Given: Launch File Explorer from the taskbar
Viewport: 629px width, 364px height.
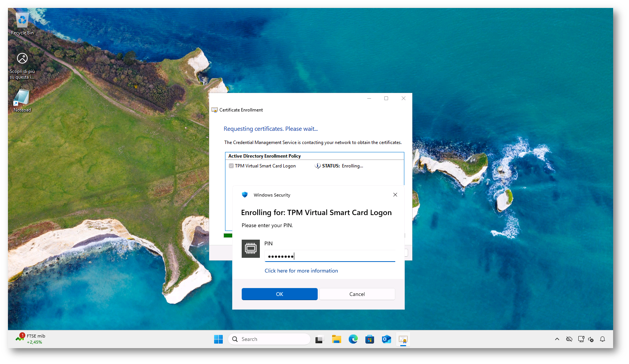Looking at the screenshot, I should click(336, 339).
